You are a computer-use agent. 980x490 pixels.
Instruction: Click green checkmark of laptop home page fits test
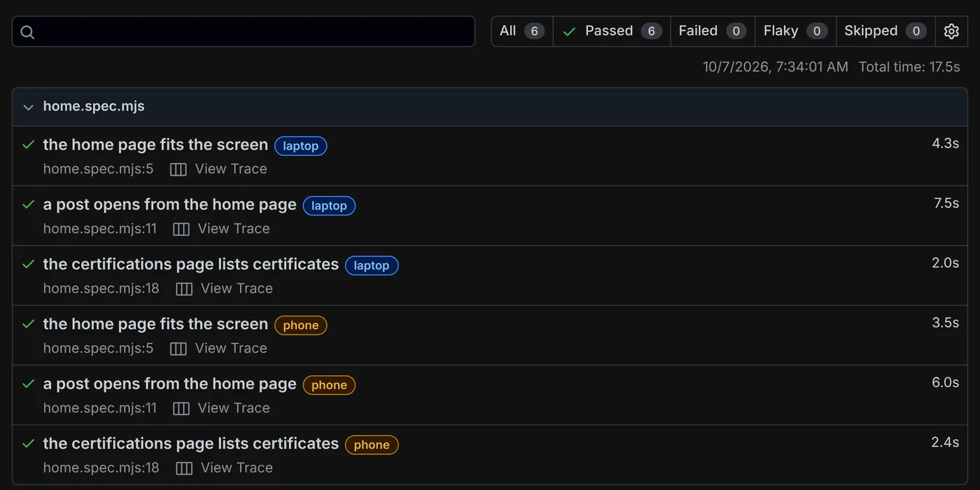click(29, 145)
